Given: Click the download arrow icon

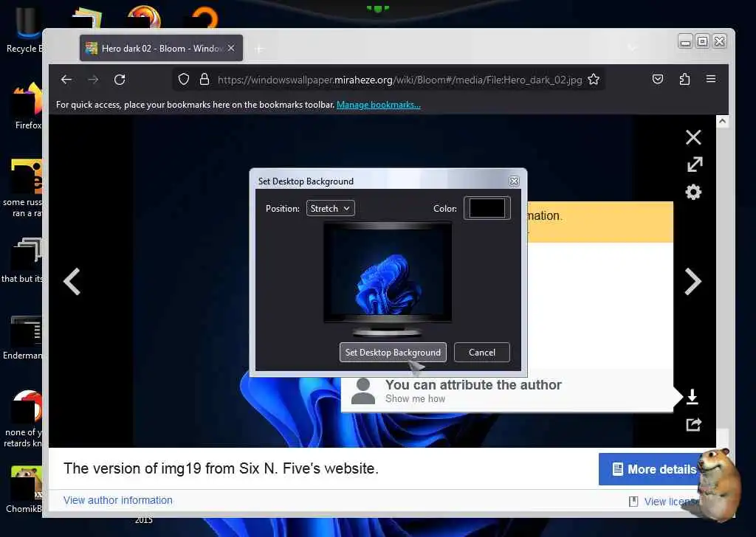Looking at the screenshot, I should [x=693, y=396].
